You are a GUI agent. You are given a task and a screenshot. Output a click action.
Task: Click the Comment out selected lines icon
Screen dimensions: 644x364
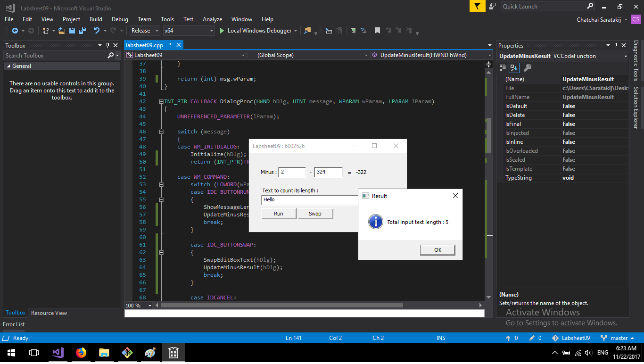353,31
